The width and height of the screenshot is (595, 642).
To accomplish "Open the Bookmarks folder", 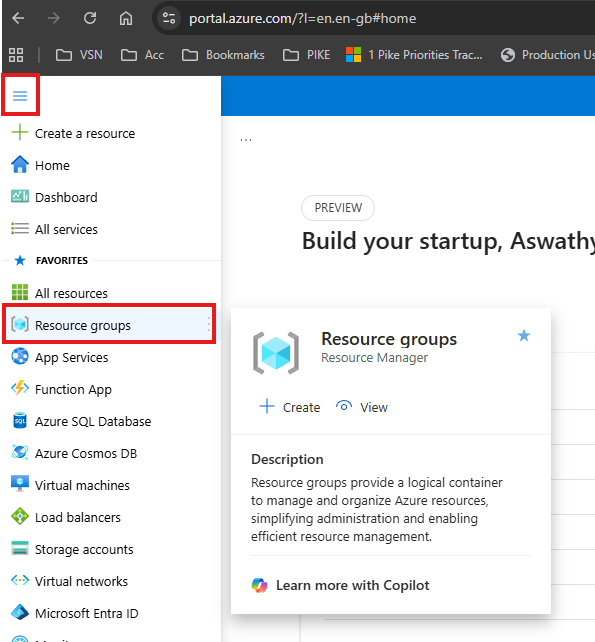I will point(223,55).
